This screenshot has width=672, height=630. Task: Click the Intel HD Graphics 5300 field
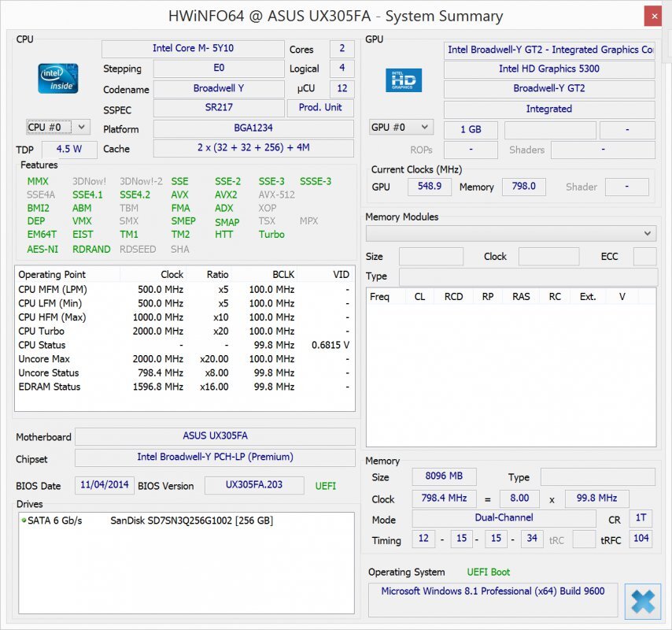click(549, 69)
